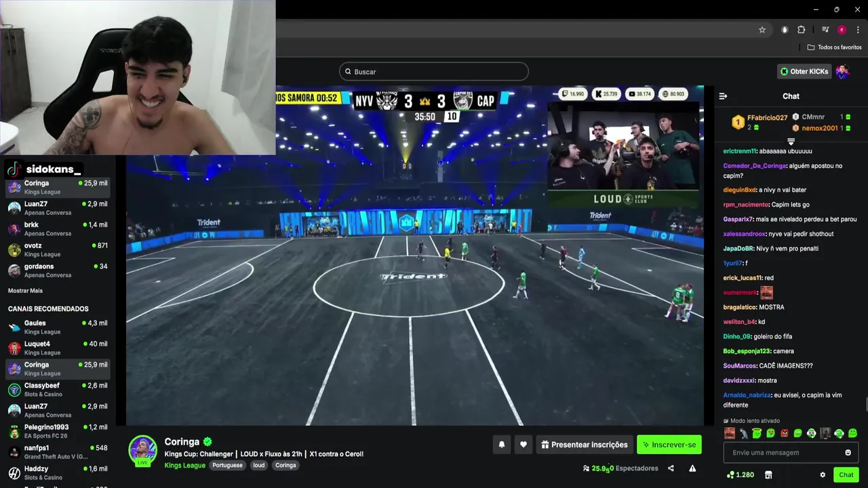The width and height of the screenshot is (868, 488).
Task: Open recommended channel Pelegrino1993
Action: 58,432
